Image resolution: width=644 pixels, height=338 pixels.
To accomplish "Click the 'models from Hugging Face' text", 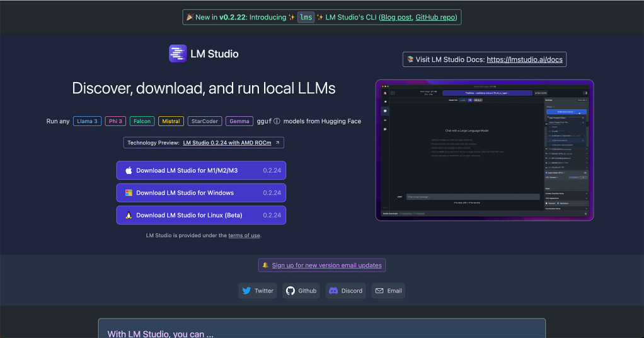I will pos(322,121).
